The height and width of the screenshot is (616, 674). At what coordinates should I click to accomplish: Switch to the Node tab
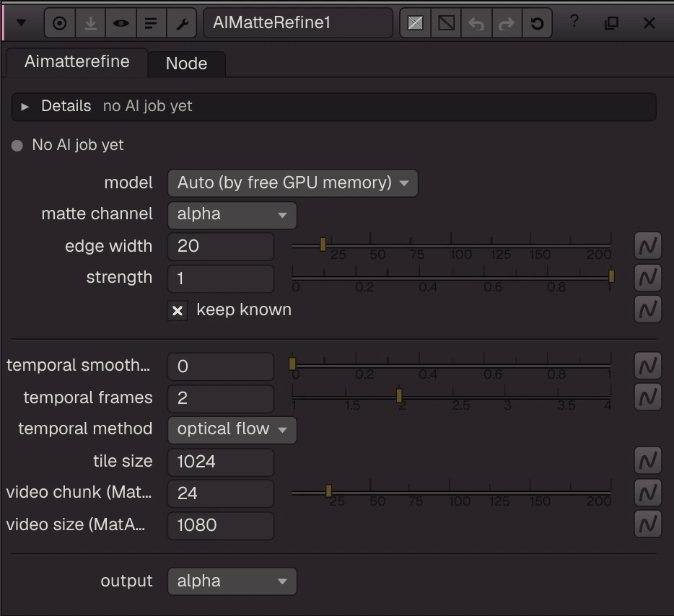187,64
